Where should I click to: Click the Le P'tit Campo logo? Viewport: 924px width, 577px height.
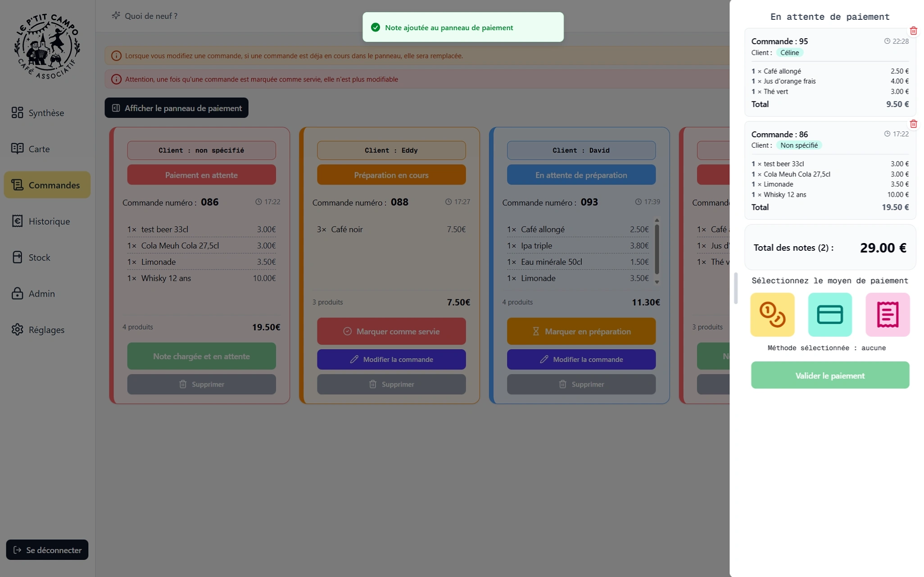47,46
